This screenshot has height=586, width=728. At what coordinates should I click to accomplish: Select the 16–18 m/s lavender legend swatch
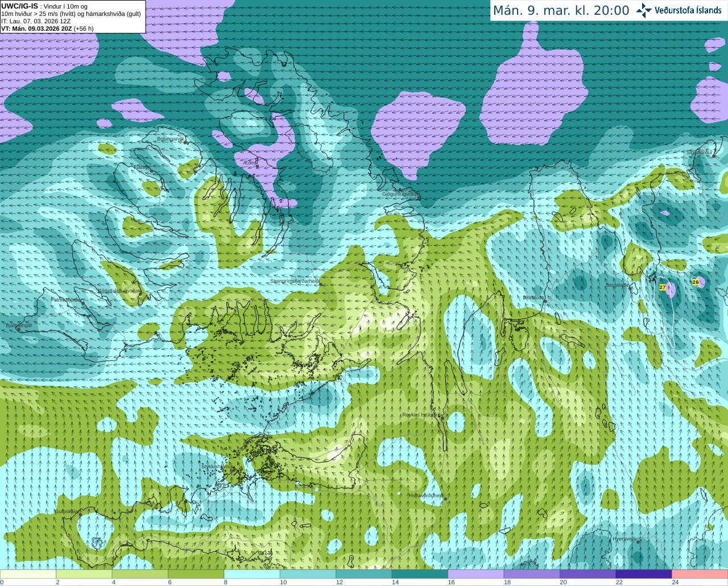click(476, 574)
